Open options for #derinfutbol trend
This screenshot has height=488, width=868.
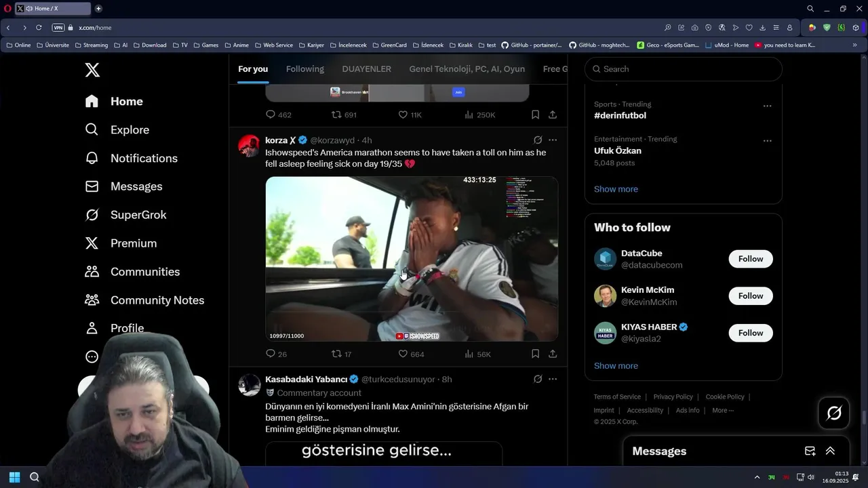click(768, 106)
